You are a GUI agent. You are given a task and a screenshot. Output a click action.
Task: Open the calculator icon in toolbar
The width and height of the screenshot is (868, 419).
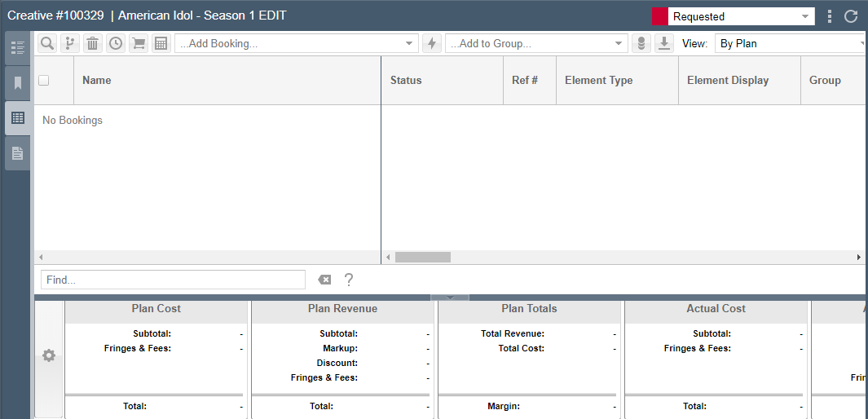click(161, 43)
